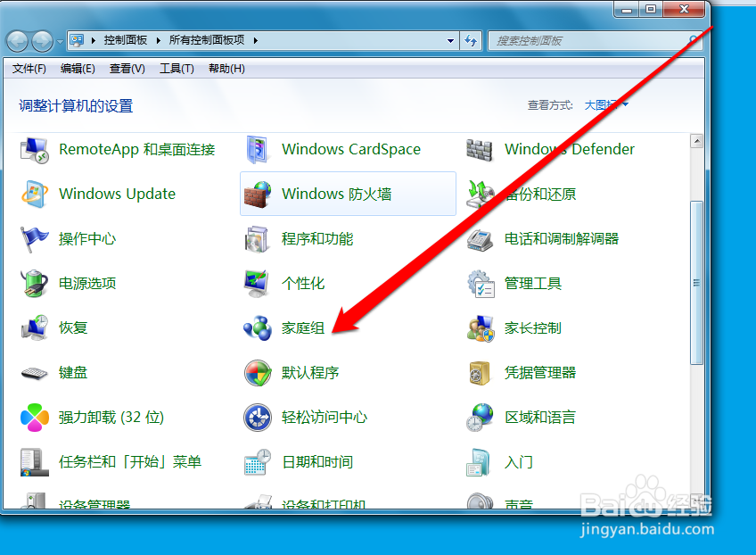Open the 查看(V) menu

pyautogui.click(x=127, y=69)
